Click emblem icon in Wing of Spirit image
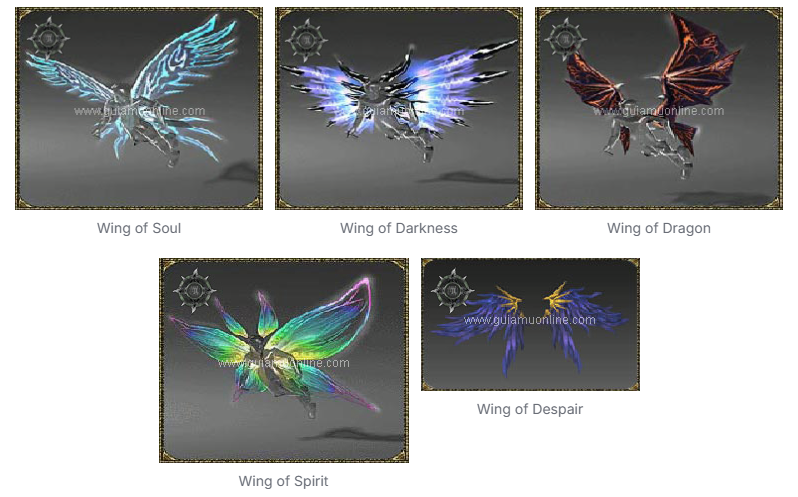Screen dimensions: 798x497 click(194, 290)
